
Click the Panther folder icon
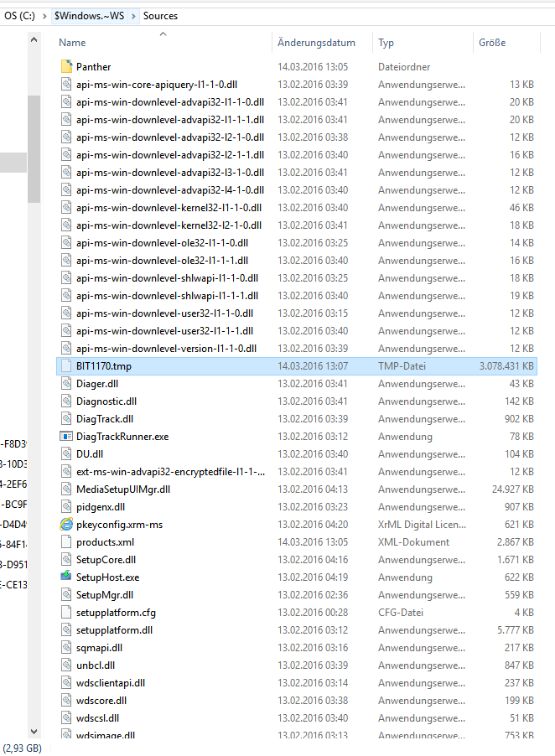coord(66,66)
